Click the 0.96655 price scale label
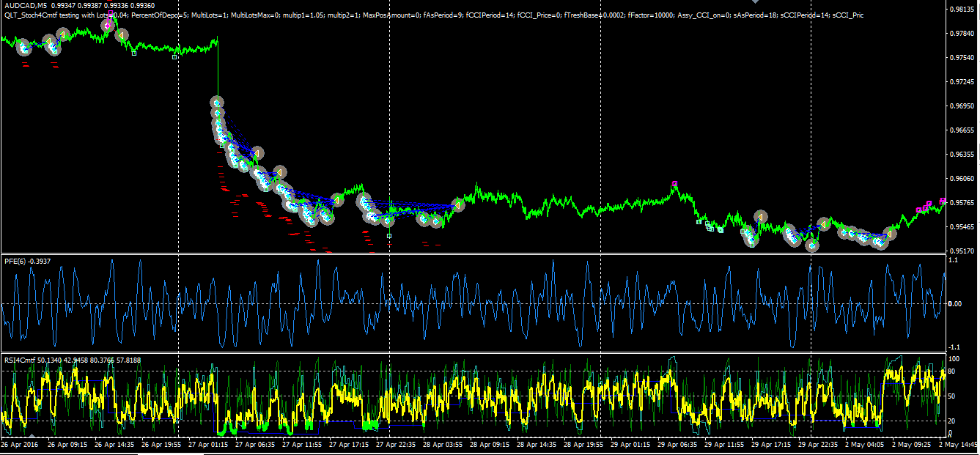The height and width of the screenshot is (455, 980). pos(960,130)
